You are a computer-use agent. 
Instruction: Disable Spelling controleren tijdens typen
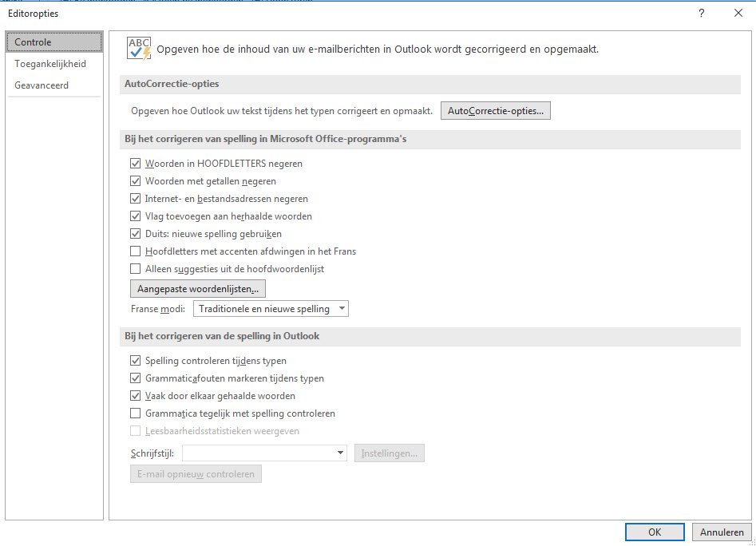point(136,361)
